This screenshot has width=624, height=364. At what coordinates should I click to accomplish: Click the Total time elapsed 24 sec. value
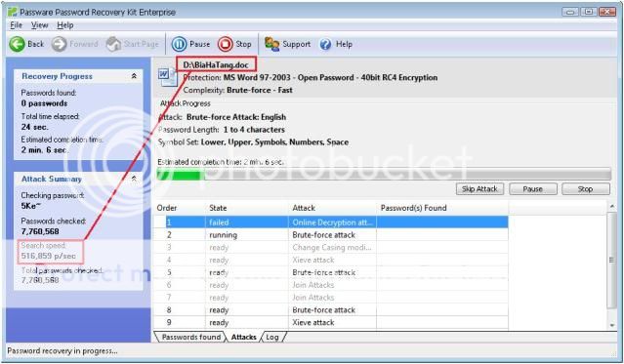(x=34, y=127)
